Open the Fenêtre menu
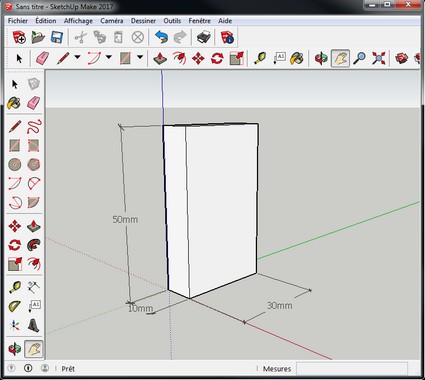 point(199,21)
